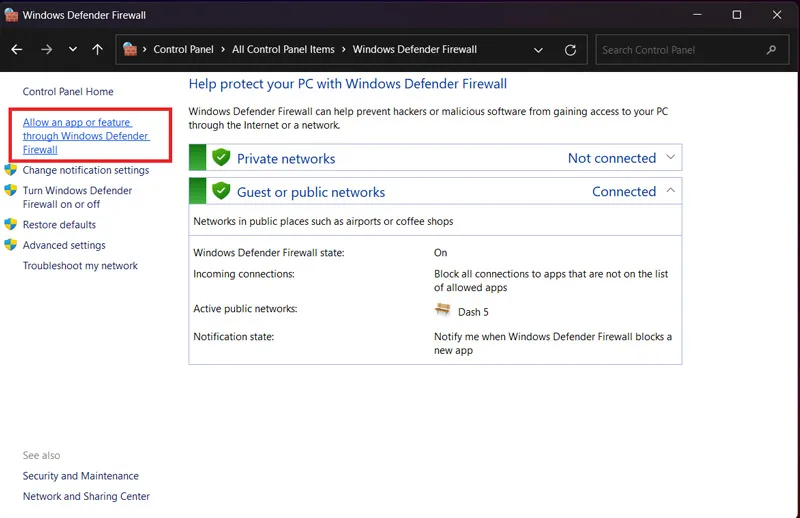
Task: Click the firewall icon in address bar
Action: [x=130, y=50]
